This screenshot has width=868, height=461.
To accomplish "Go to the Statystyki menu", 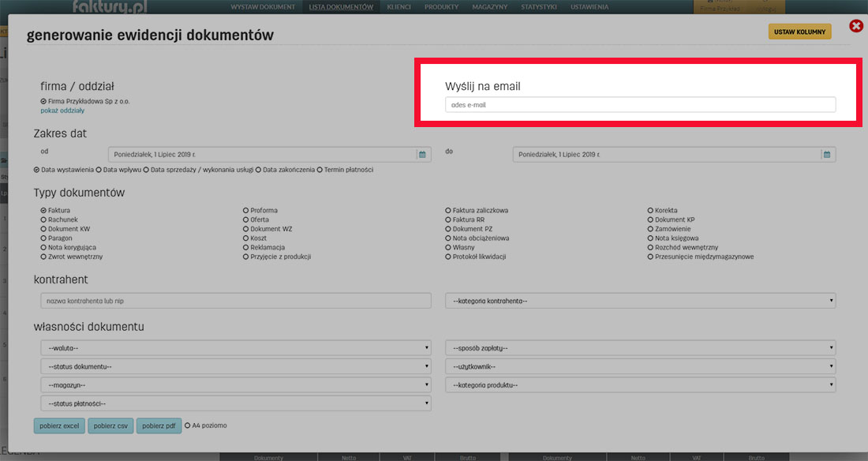I will tap(539, 7).
